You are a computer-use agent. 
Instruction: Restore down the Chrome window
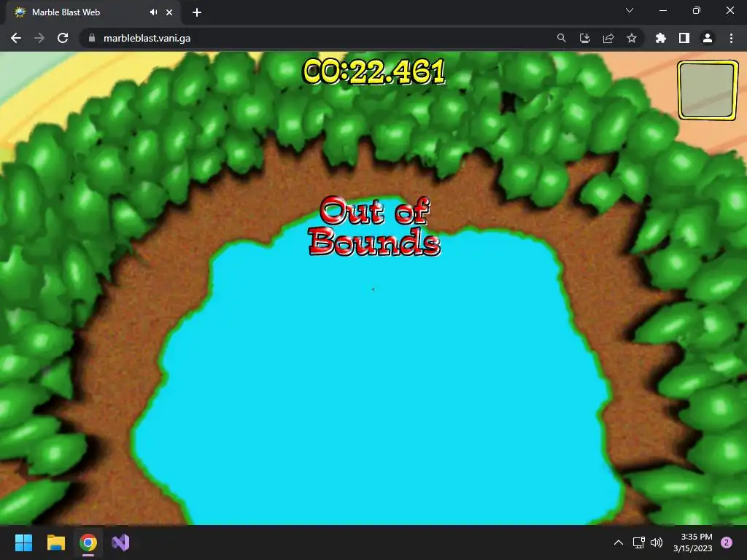(697, 10)
